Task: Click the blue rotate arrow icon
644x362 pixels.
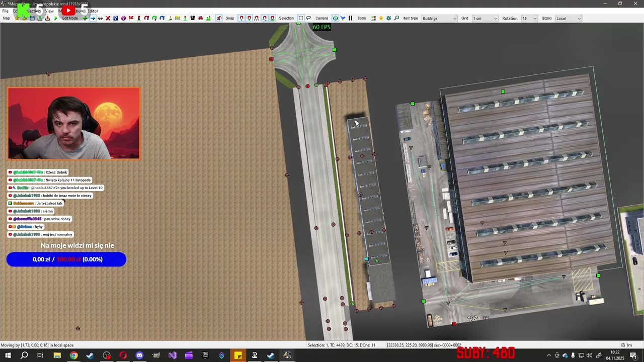Action: (162, 18)
